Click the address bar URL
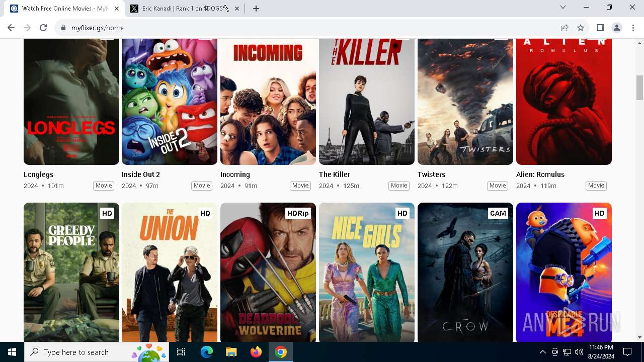Screen dimensions: 644x362 tap(98, 28)
